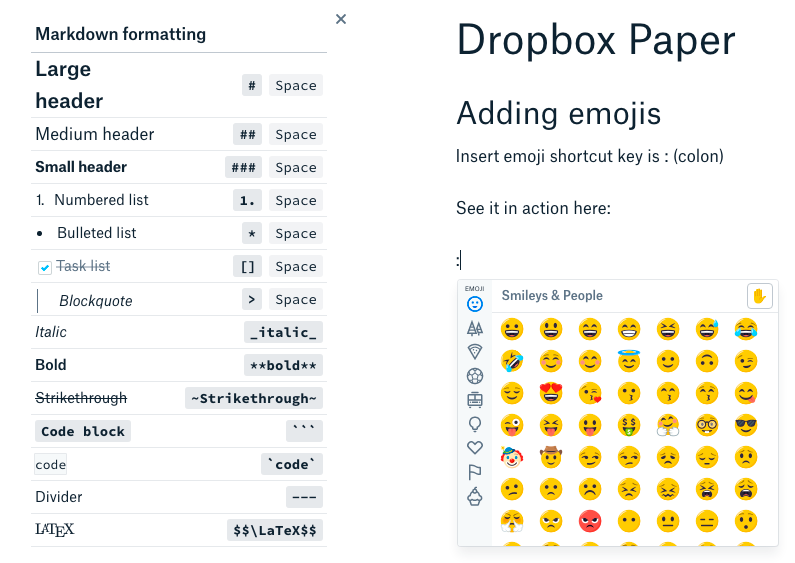Insert the tears of joy emoji

746,329
